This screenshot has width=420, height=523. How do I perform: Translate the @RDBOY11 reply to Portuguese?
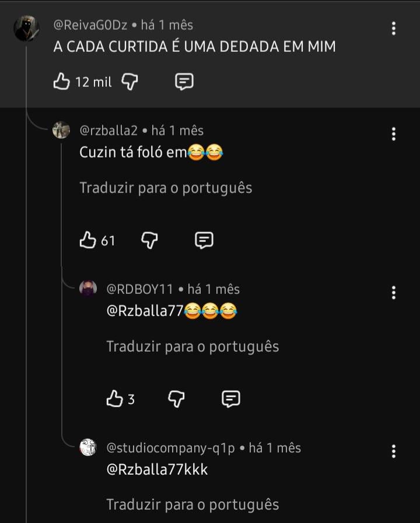click(x=192, y=346)
